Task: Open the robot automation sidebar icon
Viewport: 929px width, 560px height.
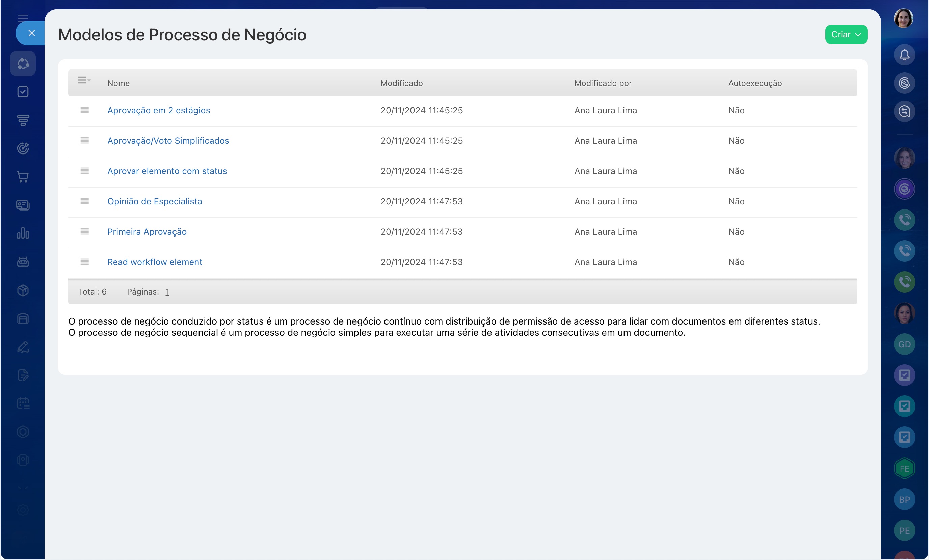Action: click(23, 261)
